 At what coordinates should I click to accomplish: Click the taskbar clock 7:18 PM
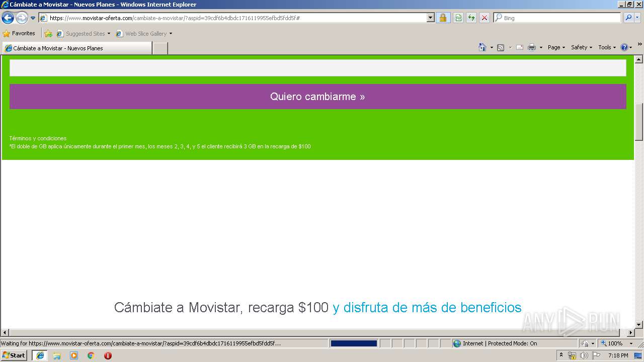tap(618, 355)
